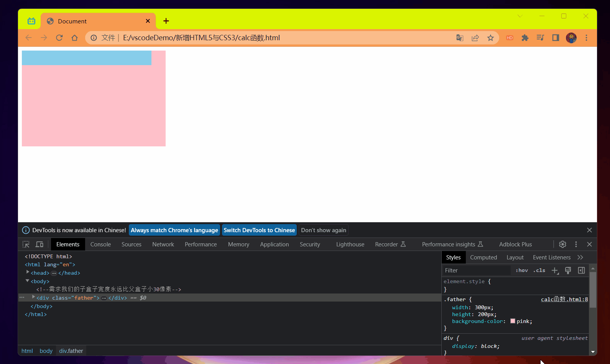Dismiss the DevTools language infobar
The height and width of the screenshot is (364, 610).
click(589, 230)
